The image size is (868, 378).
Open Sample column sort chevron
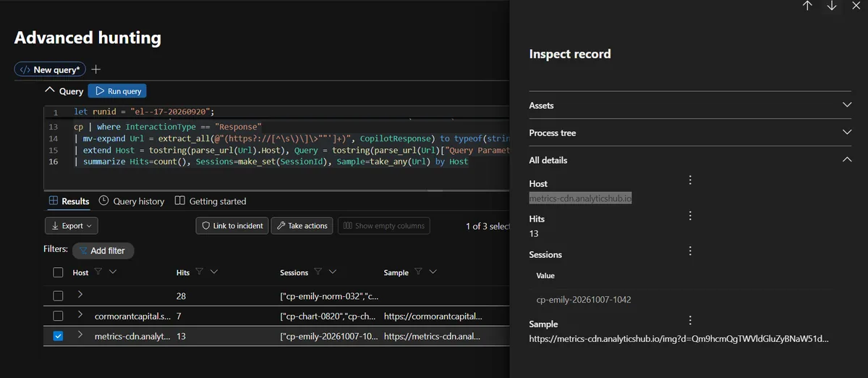[x=433, y=272]
